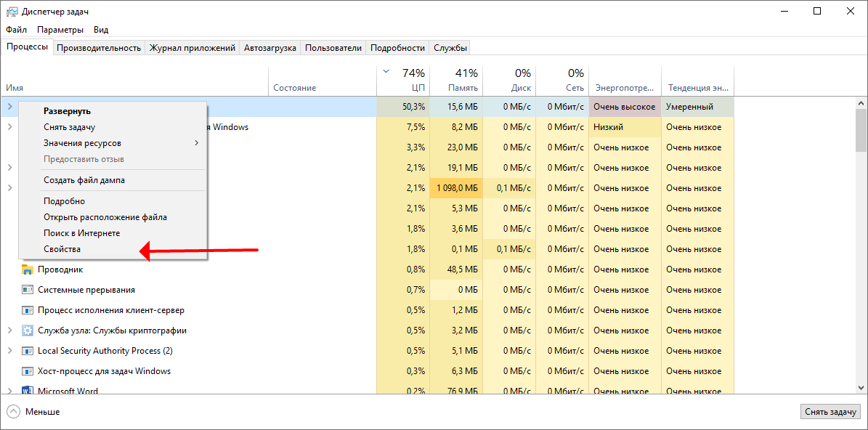This screenshot has height=430, width=868.
Task: Open the Файл menu
Action: click(17, 29)
